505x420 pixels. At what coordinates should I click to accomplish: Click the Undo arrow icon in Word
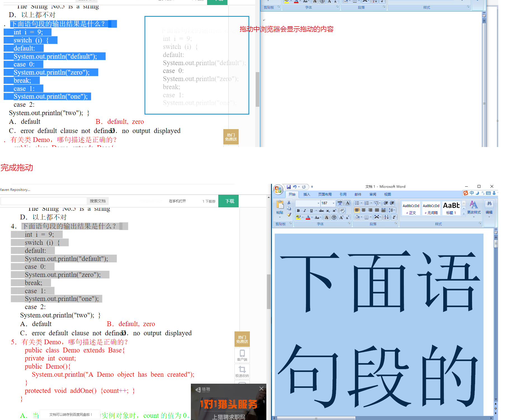tap(295, 187)
